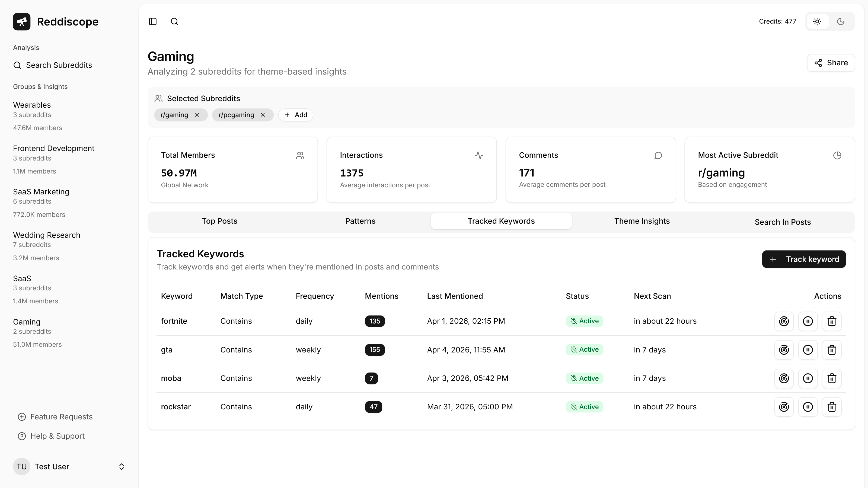Open search from the top toolbar magnifier icon
868x488 pixels.
pyautogui.click(x=174, y=21)
